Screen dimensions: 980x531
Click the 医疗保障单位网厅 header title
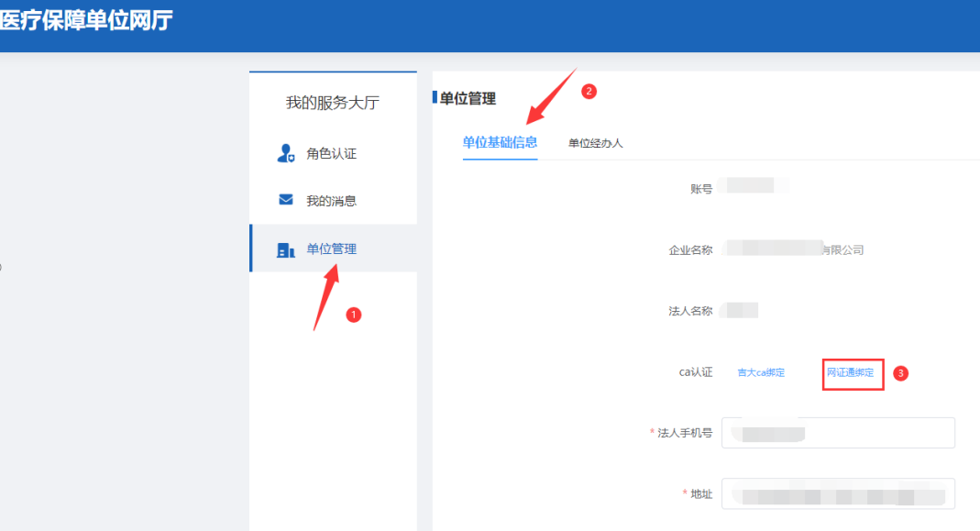pos(86,22)
